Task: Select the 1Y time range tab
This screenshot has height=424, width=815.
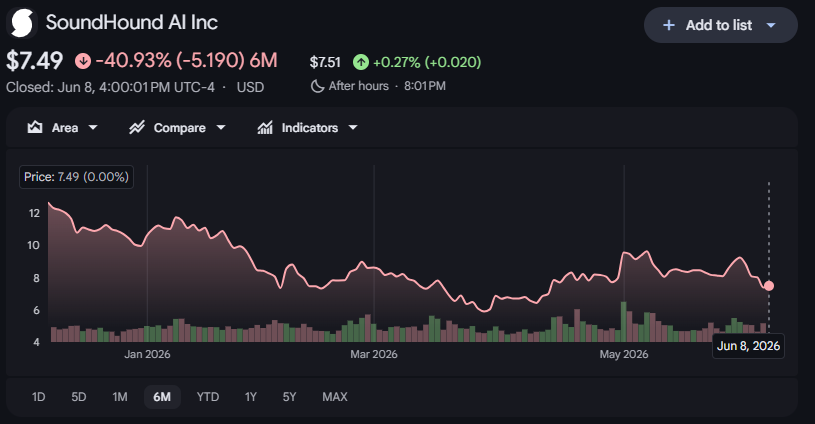Action: click(x=251, y=397)
